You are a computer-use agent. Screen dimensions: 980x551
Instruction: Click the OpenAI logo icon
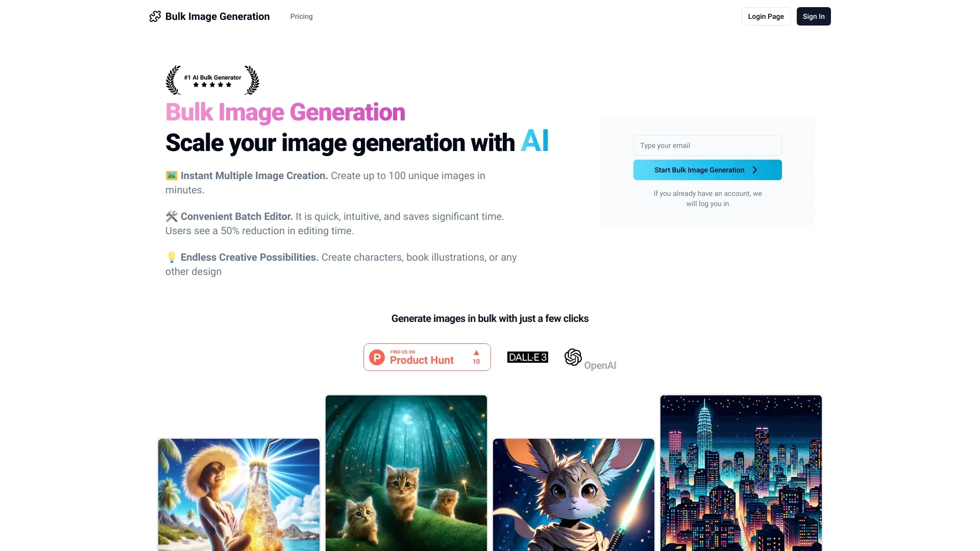coord(573,357)
